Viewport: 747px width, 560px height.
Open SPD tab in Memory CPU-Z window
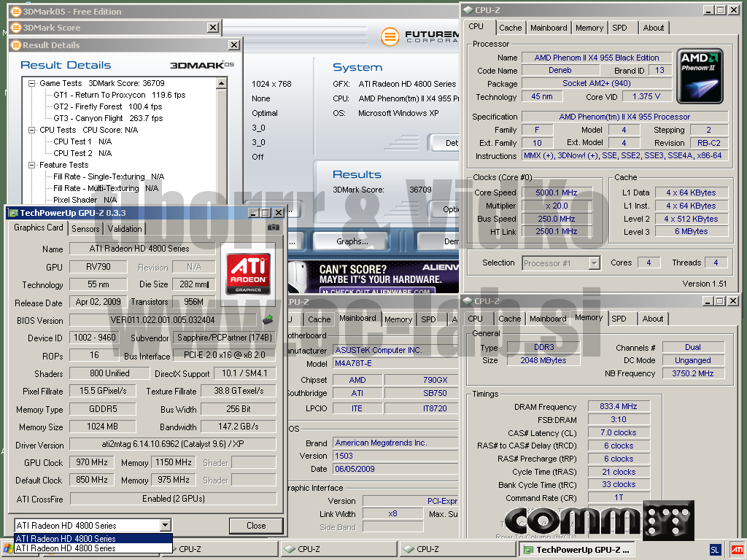[619, 319]
